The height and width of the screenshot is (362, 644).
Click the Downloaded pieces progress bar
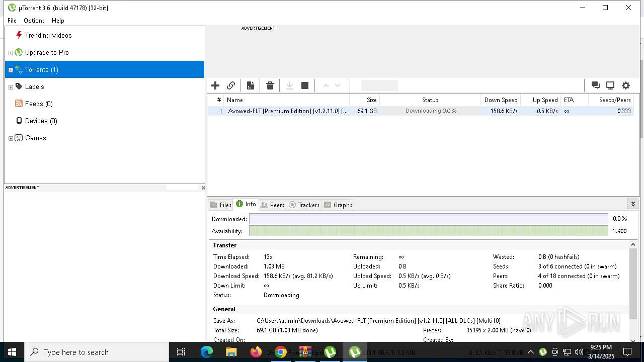[x=429, y=219]
